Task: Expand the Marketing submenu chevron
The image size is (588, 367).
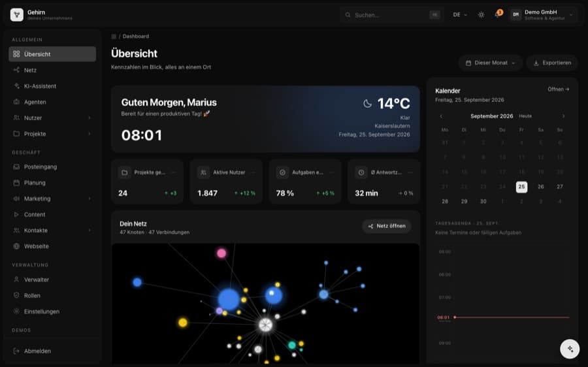Action: [90, 199]
